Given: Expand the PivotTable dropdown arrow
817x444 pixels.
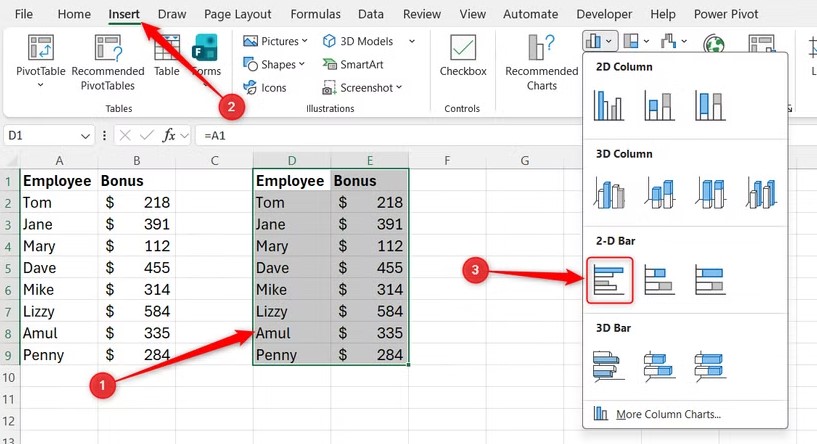Looking at the screenshot, I should click(x=41, y=84).
